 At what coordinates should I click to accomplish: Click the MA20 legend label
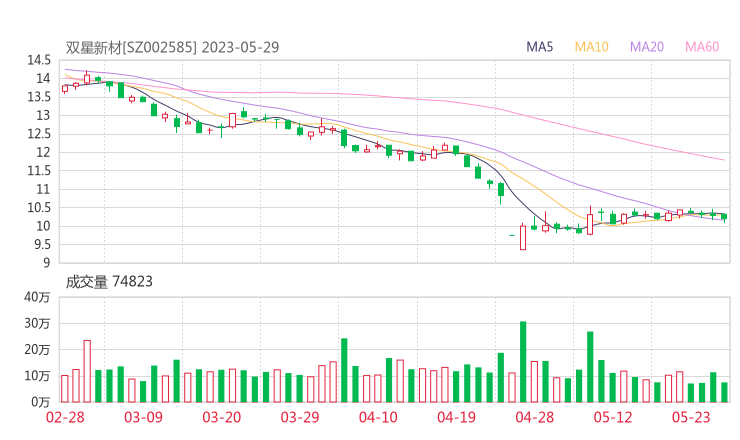click(647, 47)
